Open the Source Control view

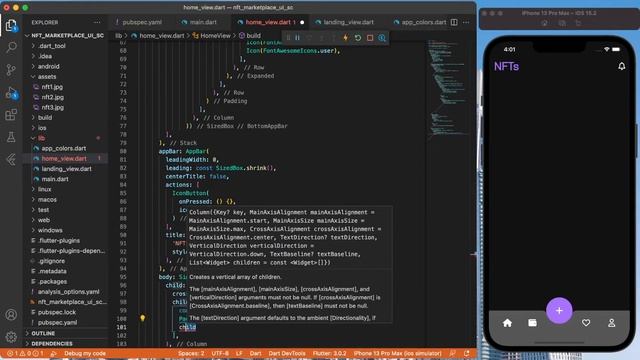(x=11, y=70)
